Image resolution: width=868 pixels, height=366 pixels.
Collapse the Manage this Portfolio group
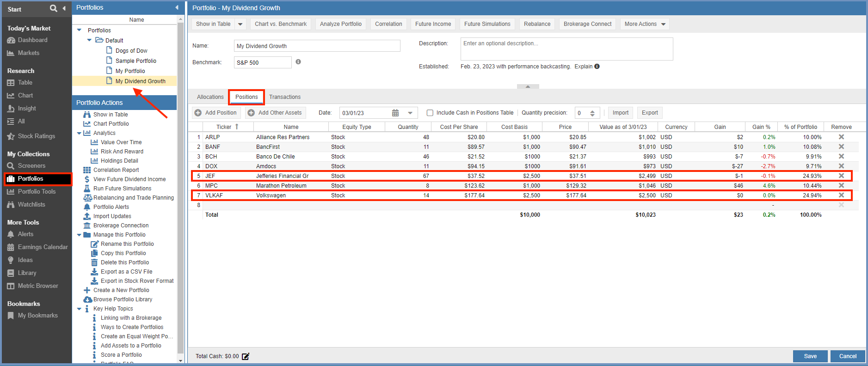pos(79,235)
